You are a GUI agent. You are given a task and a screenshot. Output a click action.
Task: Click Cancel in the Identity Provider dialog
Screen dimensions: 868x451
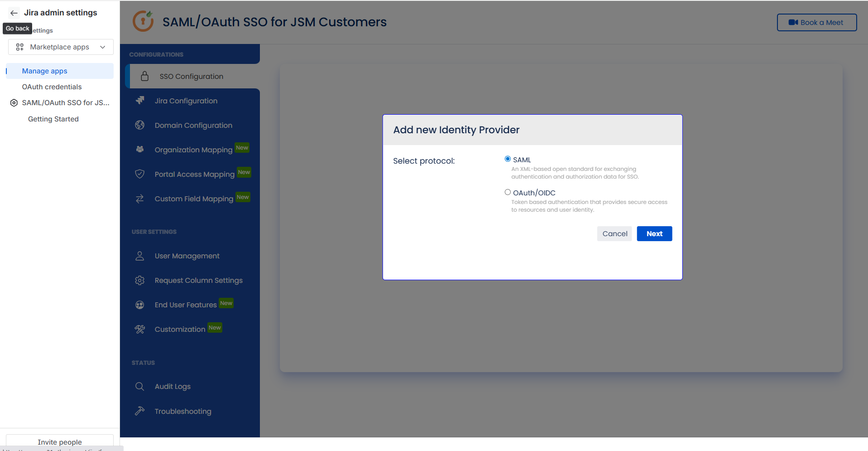coord(614,234)
